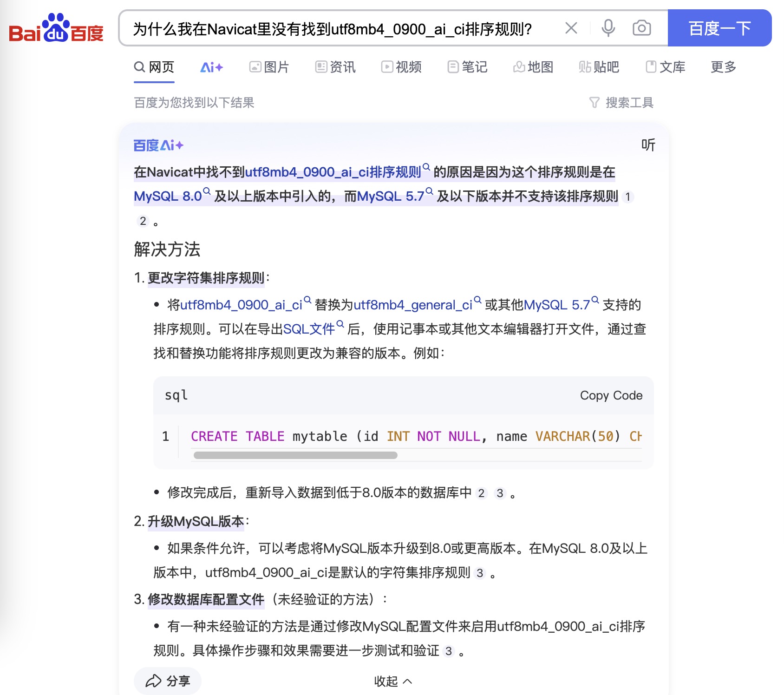Switch to the 图片 tab
Screen dimensions: 784x695
pos(269,67)
